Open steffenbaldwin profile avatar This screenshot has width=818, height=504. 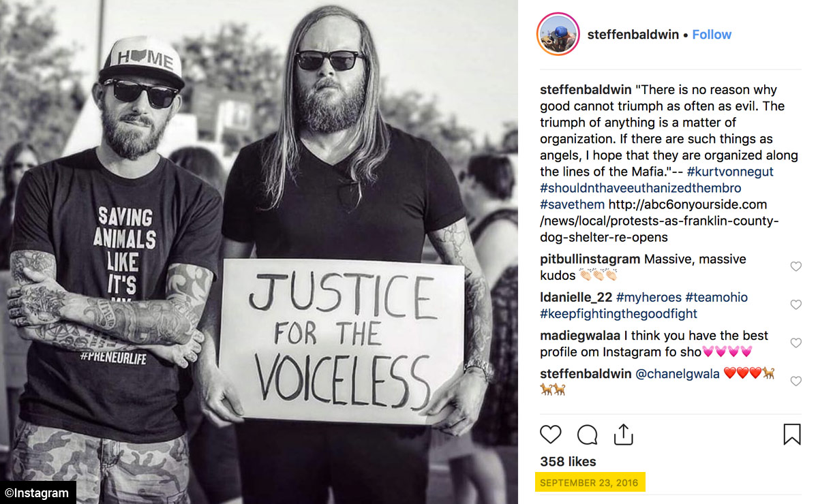(558, 34)
